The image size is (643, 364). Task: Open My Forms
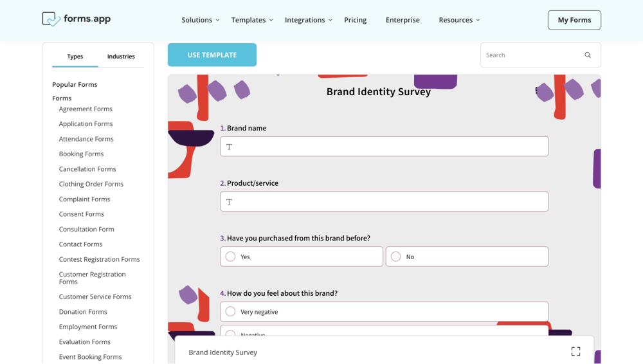click(574, 20)
